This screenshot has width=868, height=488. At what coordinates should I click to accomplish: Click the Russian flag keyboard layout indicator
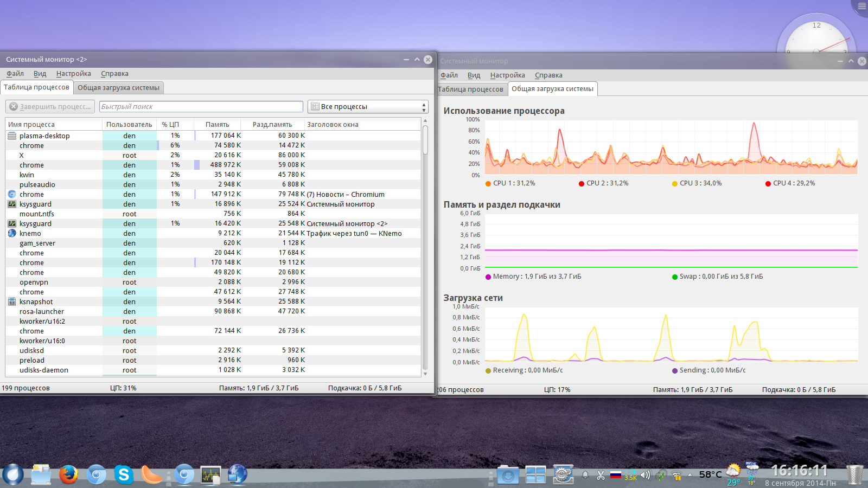[x=615, y=475]
